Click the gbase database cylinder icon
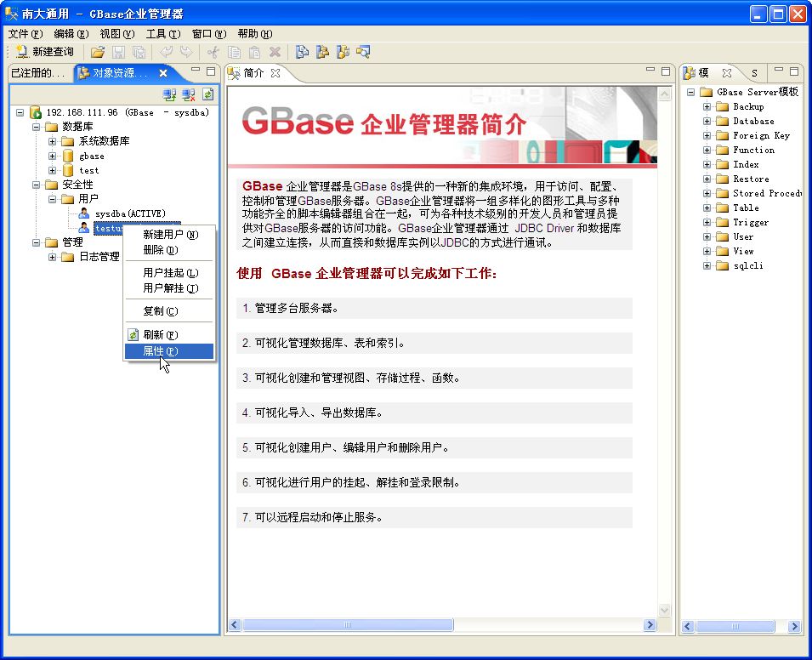The height and width of the screenshot is (660, 812). coord(68,156)
